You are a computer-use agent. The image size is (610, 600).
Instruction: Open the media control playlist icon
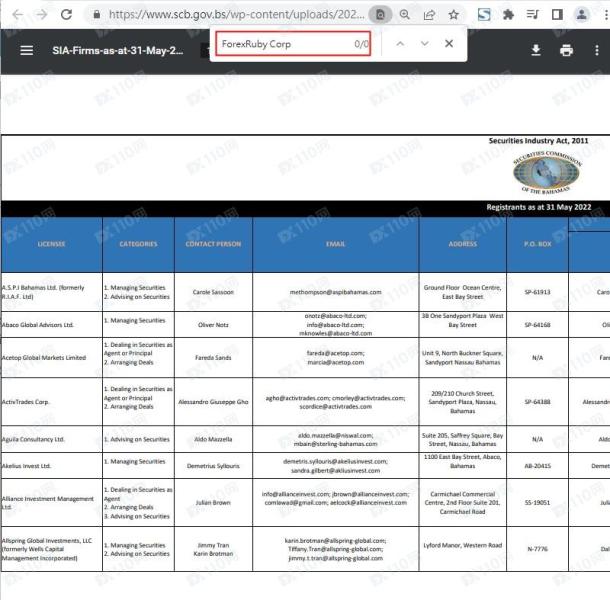(533, 15)
